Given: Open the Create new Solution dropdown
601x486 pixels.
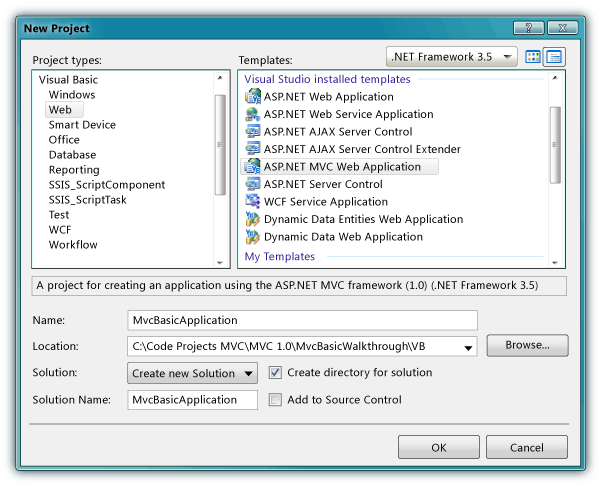Looking at the screenshot, I should pyautogui.click(x=192, y=373).
